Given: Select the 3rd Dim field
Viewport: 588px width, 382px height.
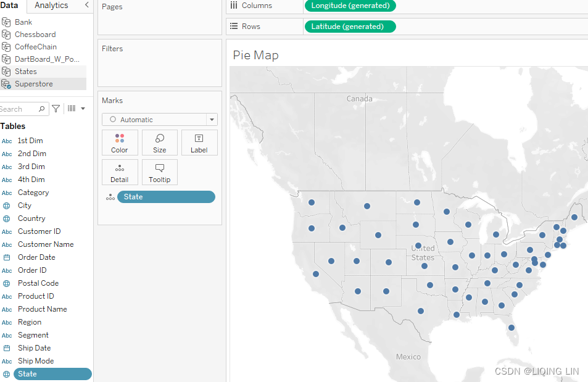Looking at the screenshot, I should pos(31,167).
